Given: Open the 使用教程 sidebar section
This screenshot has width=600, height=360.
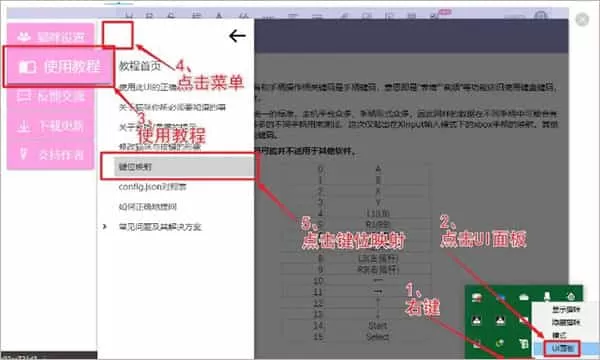Looking at the screenshot, I should pos(59,67).
